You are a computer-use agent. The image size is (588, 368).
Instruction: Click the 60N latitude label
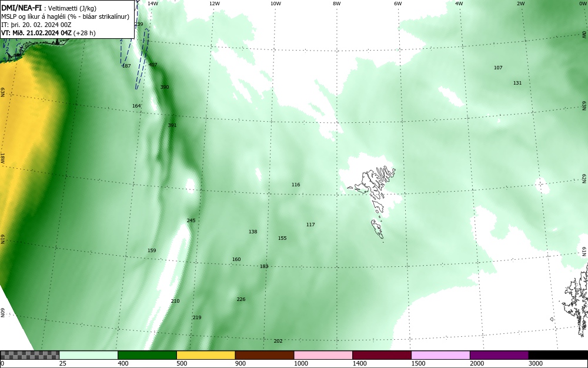pos(2,313)
